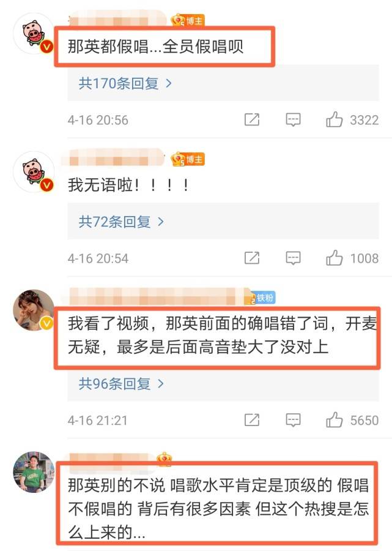This screenshot has height=551, width=392.
Task: Share the 4-16 21:21 comment
Action: click(251, 420)
